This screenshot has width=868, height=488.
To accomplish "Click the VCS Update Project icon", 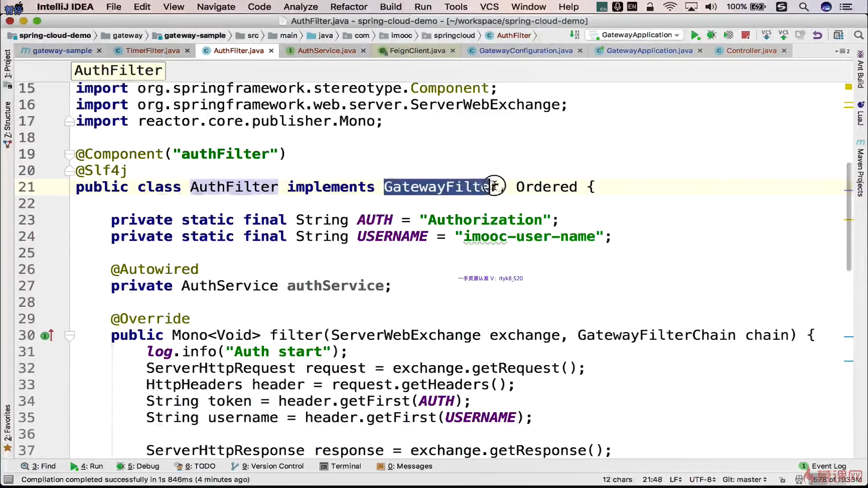I will pos(766,35).
